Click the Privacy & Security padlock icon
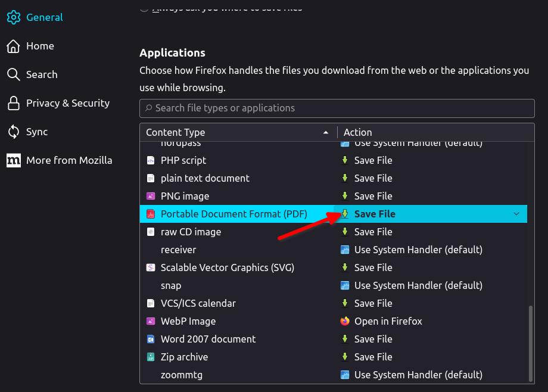Screen dimensions: 548x392 pyautogui.click(x=14, y=103)
